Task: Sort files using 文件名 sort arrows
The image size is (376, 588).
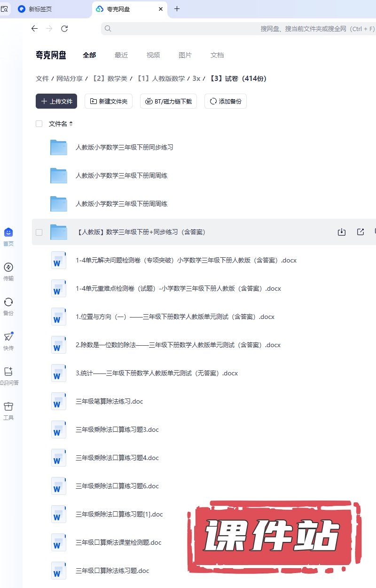Action: 71,124
